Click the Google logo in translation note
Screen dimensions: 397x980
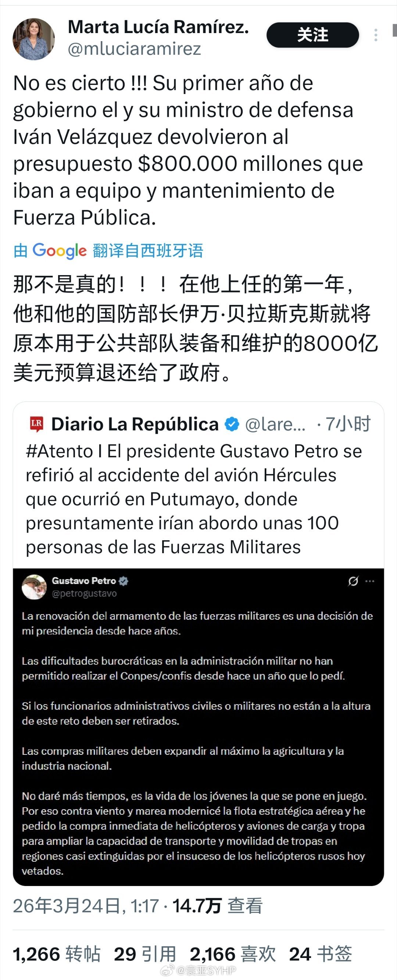click(60, 251)
